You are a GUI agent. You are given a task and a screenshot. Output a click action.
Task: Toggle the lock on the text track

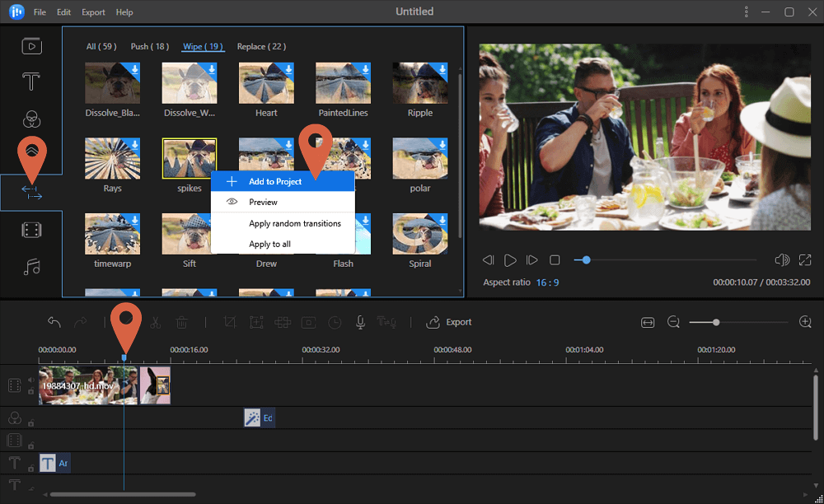(31, 469)
